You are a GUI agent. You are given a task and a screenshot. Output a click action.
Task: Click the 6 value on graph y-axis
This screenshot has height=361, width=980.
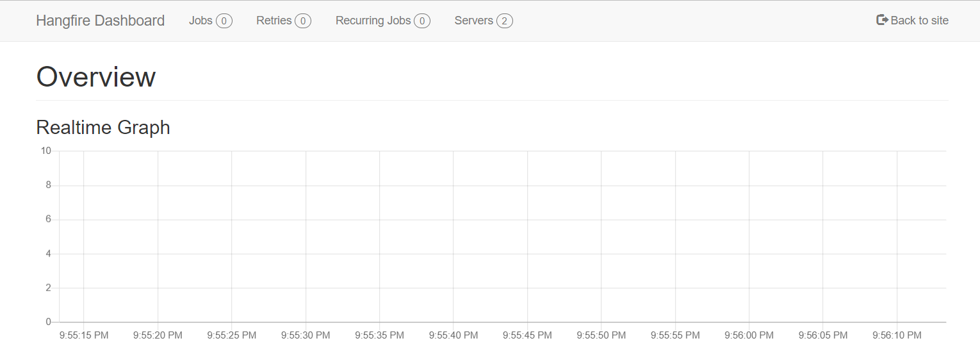coord(48,219)
